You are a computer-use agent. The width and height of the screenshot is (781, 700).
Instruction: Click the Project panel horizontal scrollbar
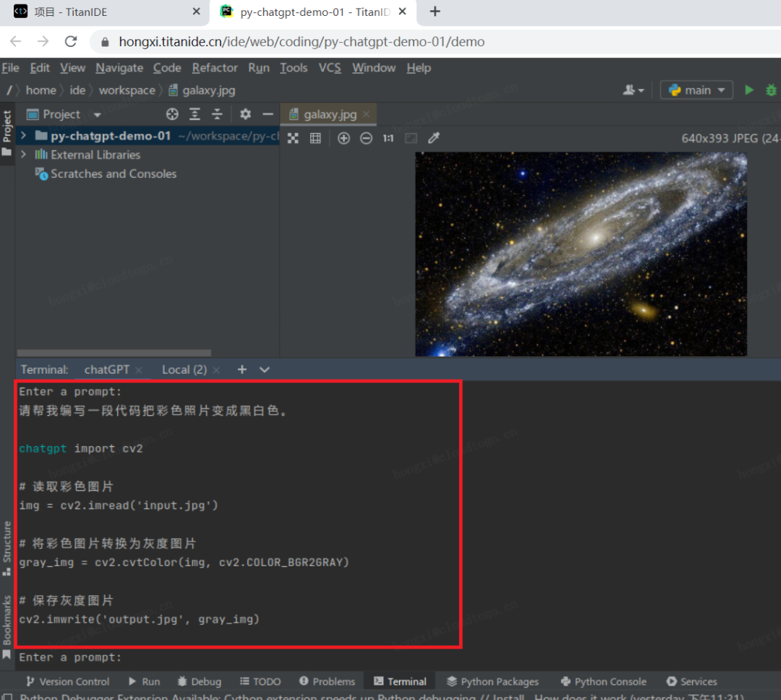click(x=114, y=353)
